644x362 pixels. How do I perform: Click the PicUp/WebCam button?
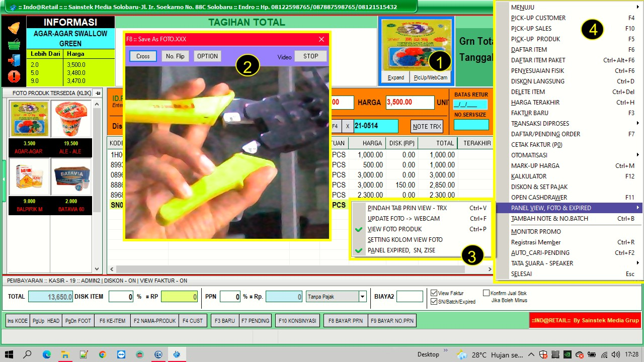430,77
